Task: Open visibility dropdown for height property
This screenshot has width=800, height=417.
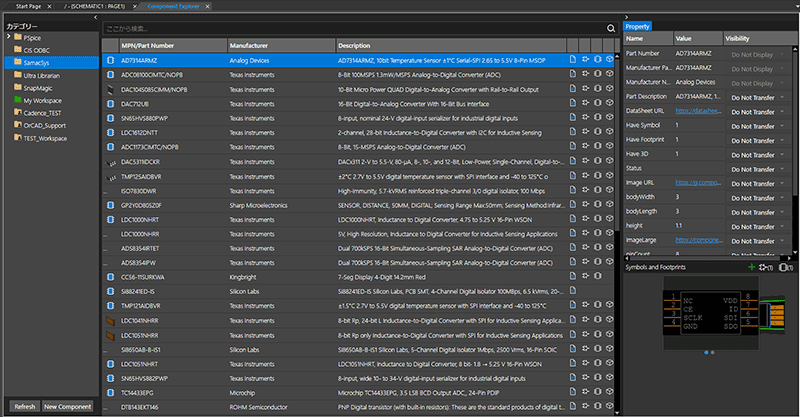Action: (782, 227)
